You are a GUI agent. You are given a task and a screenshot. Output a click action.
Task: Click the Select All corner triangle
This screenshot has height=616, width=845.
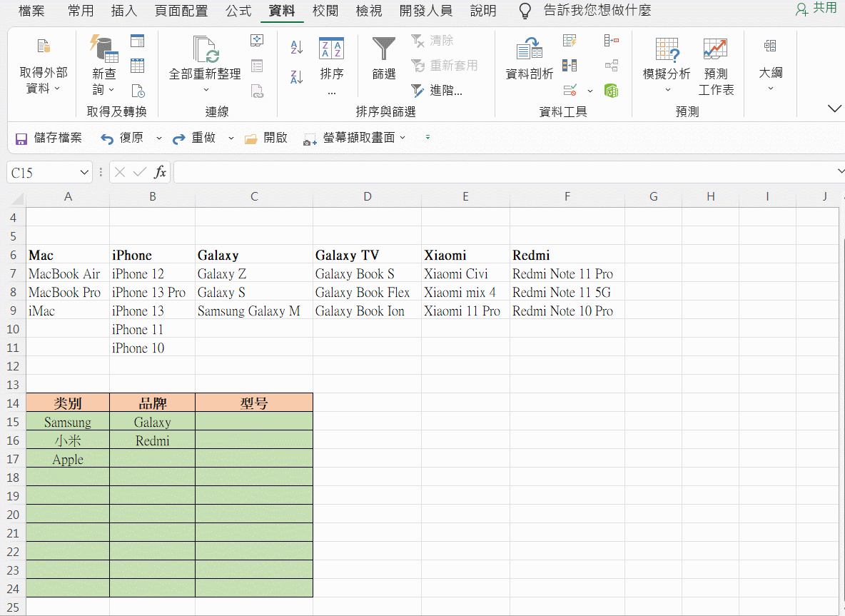pos(17,199)
